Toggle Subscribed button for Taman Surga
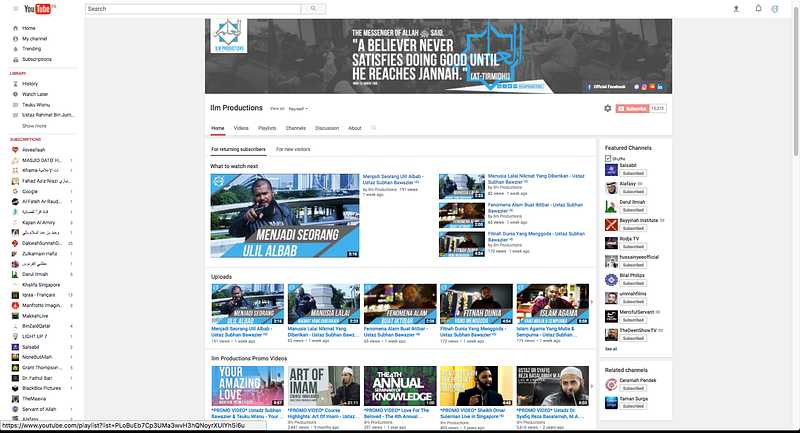The image size is (800, 433). pyautogui.click(x=633, y=406)
